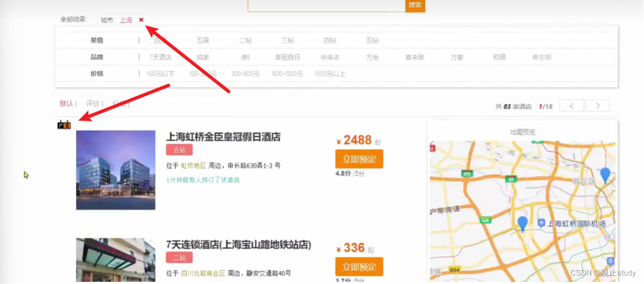
Task: Choose the 皇冠假日 brand filter
Action: click(x=287, y=58)
